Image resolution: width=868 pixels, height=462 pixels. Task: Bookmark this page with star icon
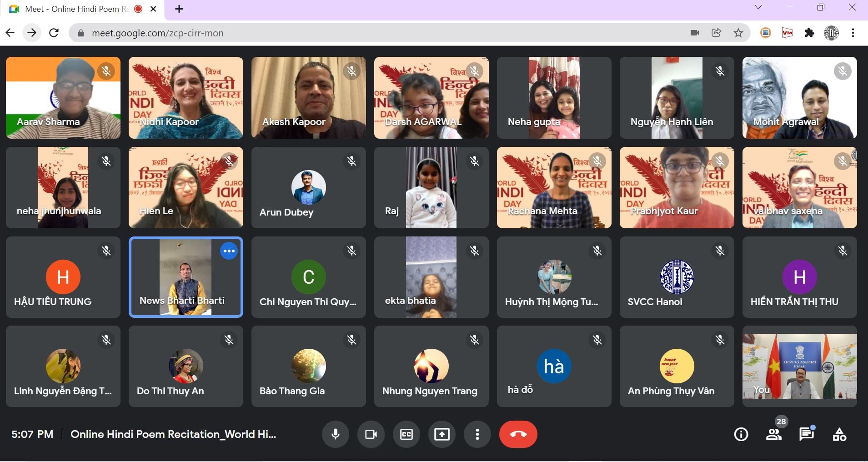pyautogui.click(x=738, y=33)
